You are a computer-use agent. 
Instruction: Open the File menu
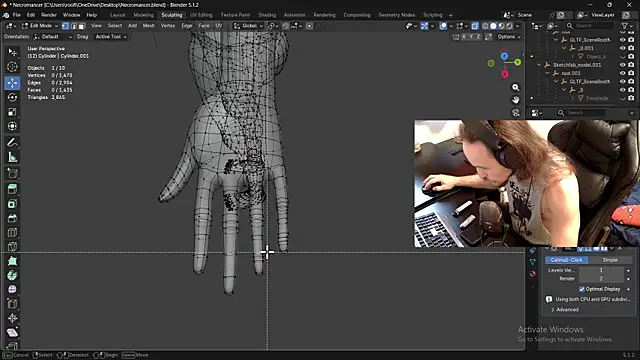click(x=17, y=15)
